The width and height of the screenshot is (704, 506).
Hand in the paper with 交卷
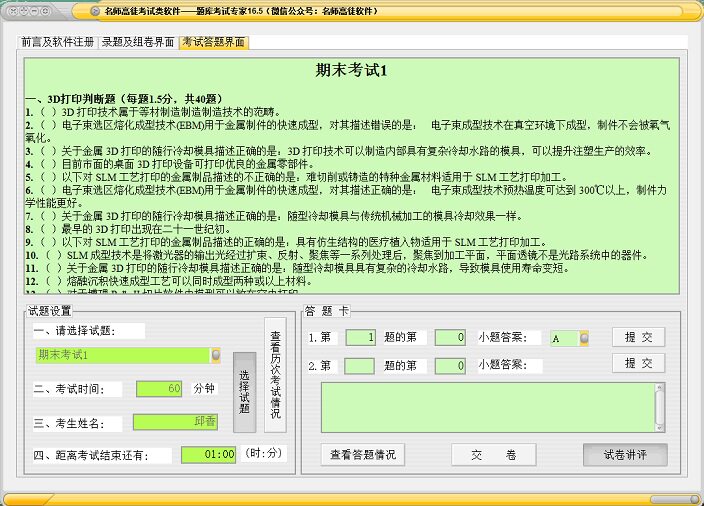click(x=493, y=455)
